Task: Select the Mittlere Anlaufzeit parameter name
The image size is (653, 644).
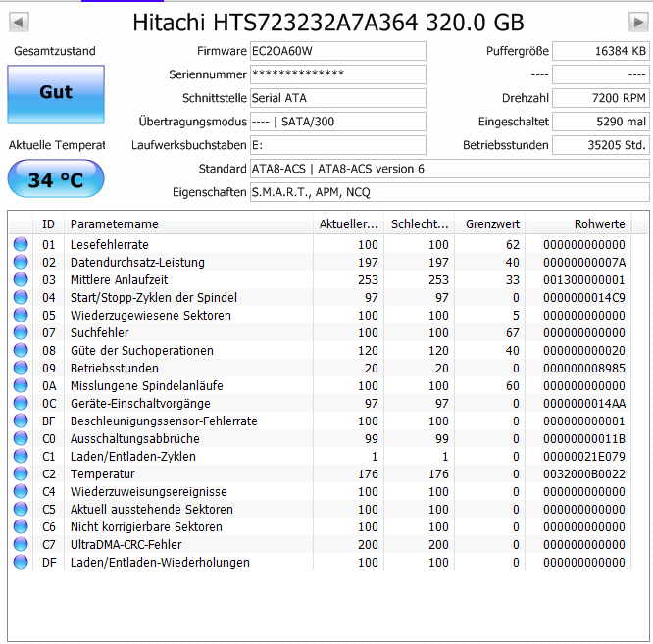Action: tap(119, 279)
